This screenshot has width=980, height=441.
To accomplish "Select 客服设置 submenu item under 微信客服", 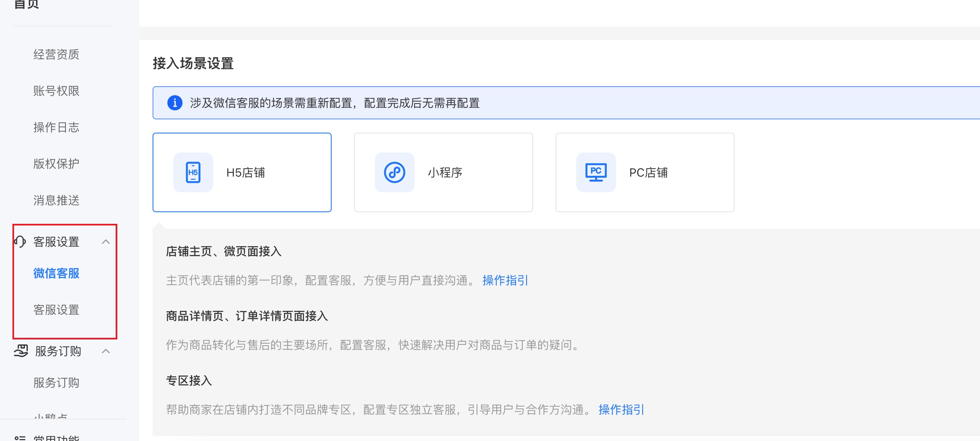I will coord(56,310).
